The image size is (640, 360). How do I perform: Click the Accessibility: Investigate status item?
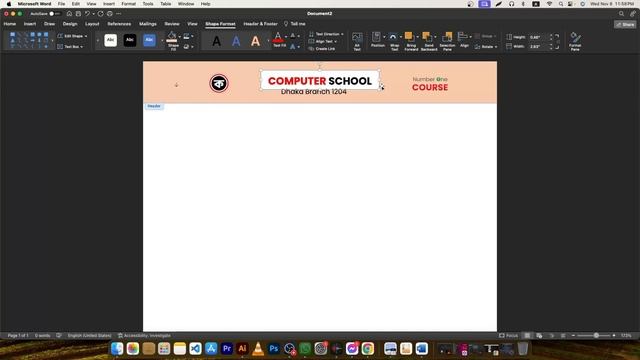[x=144, y=336]
